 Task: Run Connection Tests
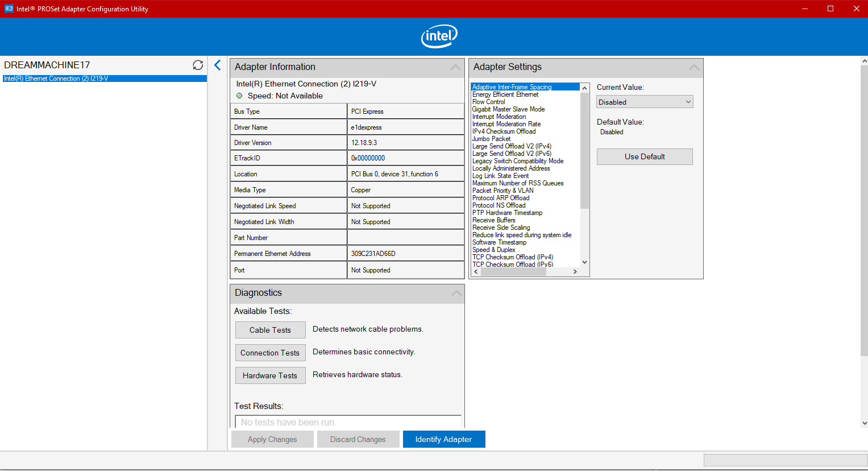(270, 353)
